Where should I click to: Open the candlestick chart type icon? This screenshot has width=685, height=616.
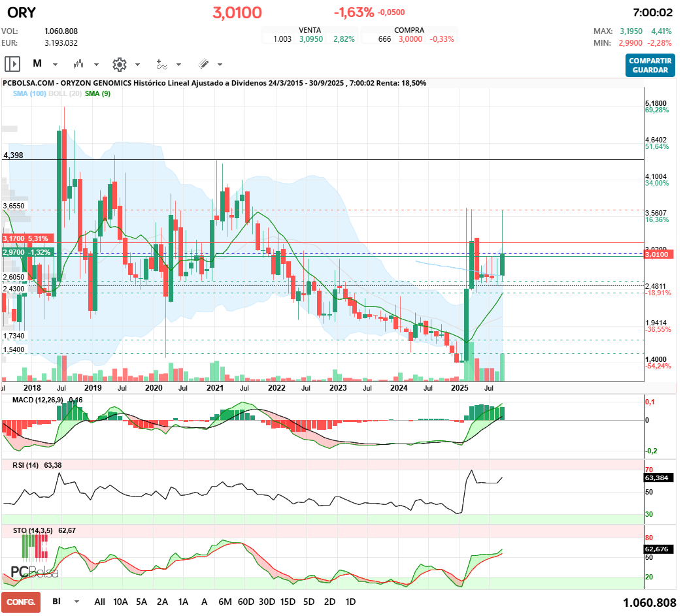coord(78,64)
